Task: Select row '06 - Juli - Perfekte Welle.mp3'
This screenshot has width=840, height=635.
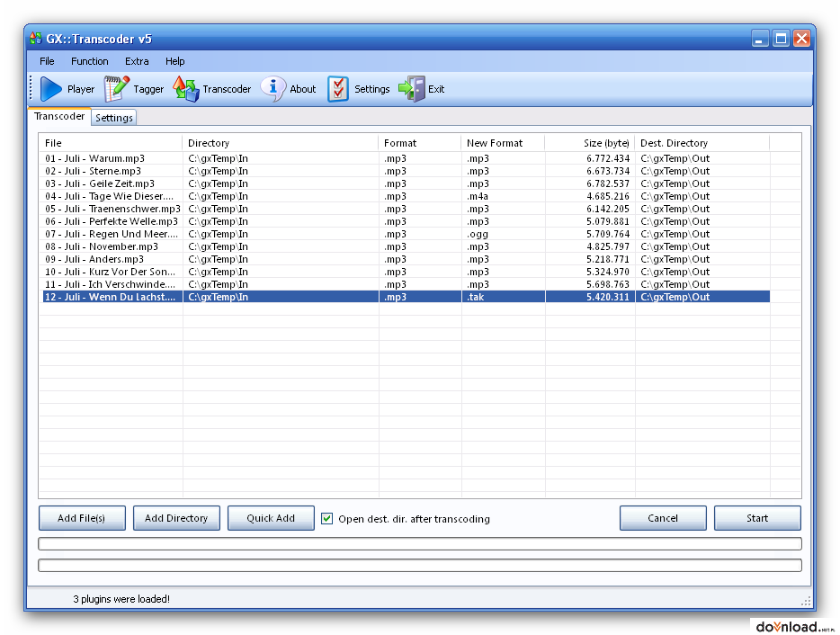Action: click(x=407, y=221)
